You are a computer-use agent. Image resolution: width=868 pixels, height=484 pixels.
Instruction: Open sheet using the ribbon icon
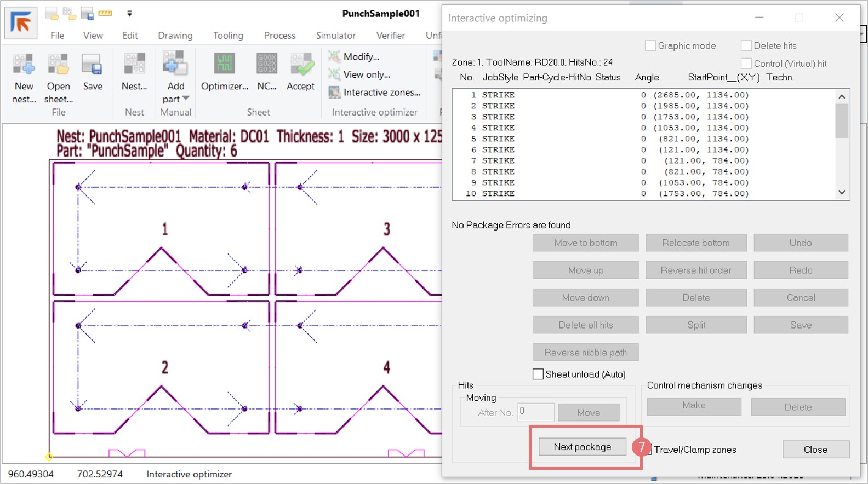coord(58,65)
